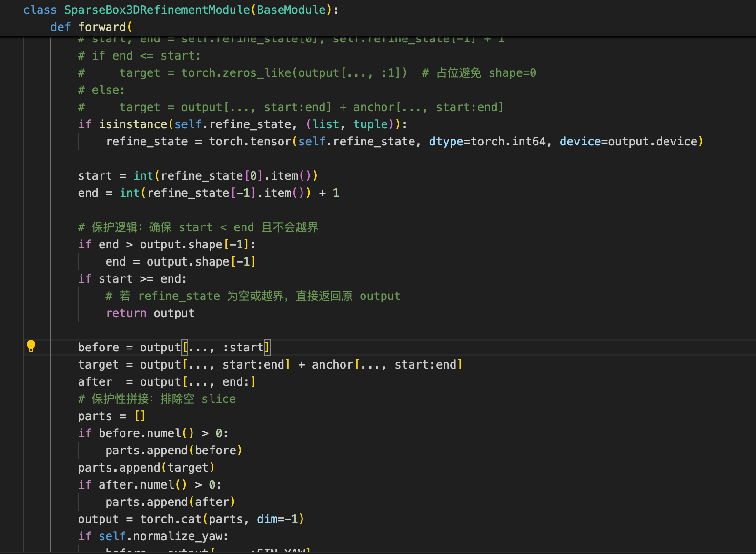756x554 pixels.
Task: Select the dtype keyword argument
Action: coord(446,142)
